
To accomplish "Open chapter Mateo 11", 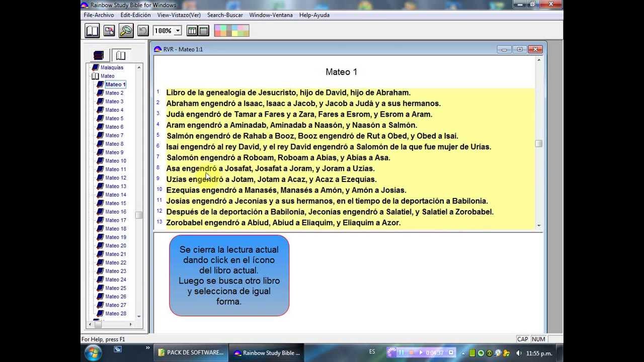I will [x=116, y=169].
